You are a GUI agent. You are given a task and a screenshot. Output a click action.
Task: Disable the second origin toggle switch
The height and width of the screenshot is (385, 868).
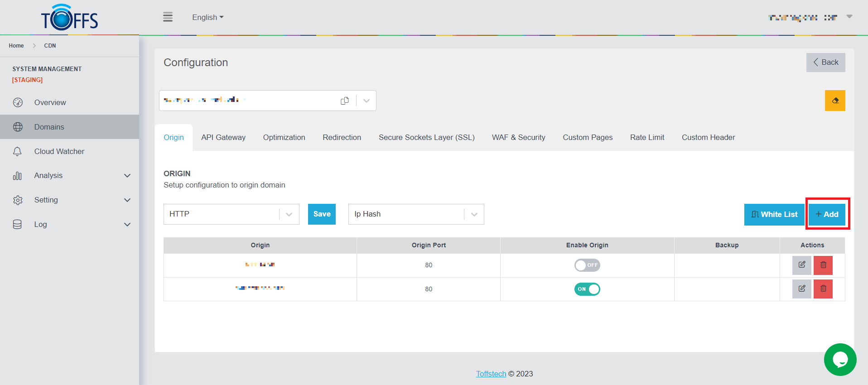(x=587, y=289)
